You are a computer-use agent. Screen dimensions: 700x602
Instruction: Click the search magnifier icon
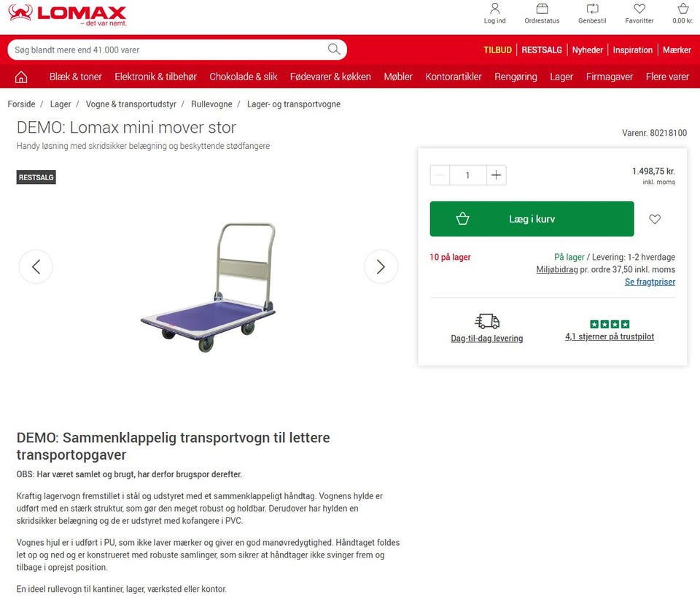[x=334, y=49]
